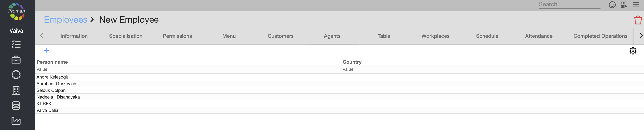The width and height of the screenshot is (644, 130).
Task: Open the Completed Operations tab
Action: (x=600, y=36)
